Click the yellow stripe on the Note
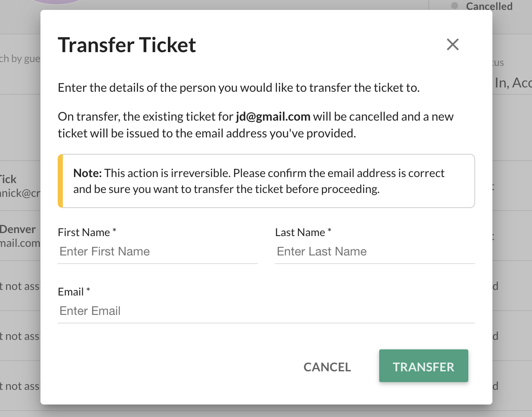Viewport: 532px width, 417px height. 60,181
